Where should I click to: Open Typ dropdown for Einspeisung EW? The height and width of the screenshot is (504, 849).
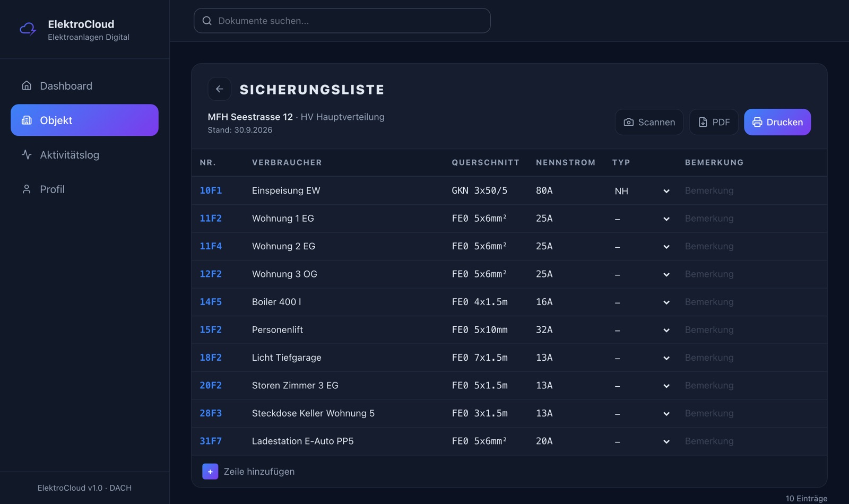[643, 191]
